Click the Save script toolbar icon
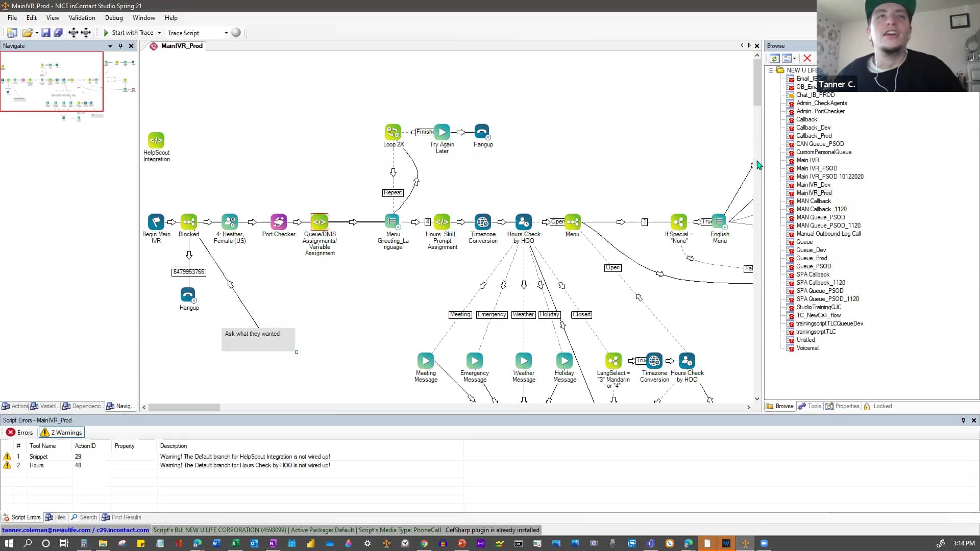Image resolution: width=980 pixels, height=551 pixels. (46, 33)
